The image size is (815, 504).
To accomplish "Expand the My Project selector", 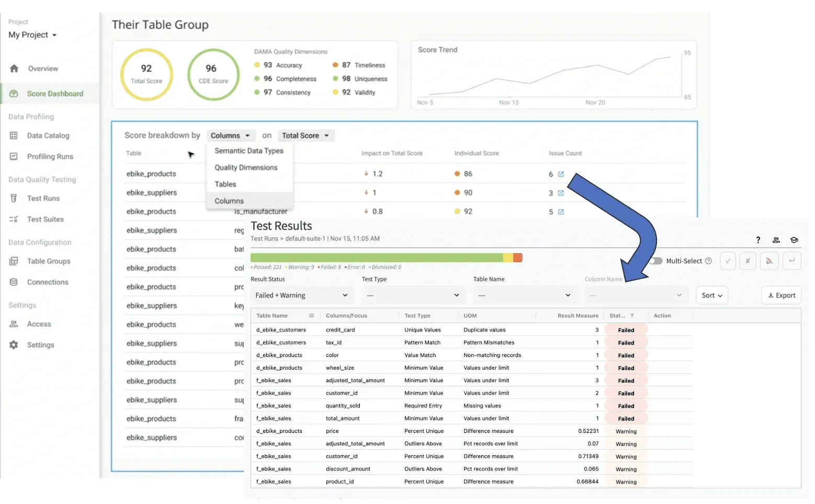I will tap(32, 35).
